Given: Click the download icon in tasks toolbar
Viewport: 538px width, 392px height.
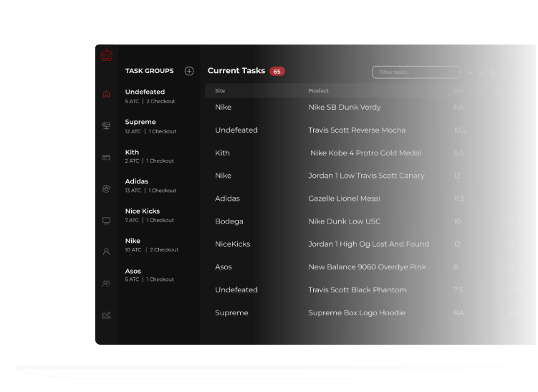Looking at the screenshot, I should [515, 73].
